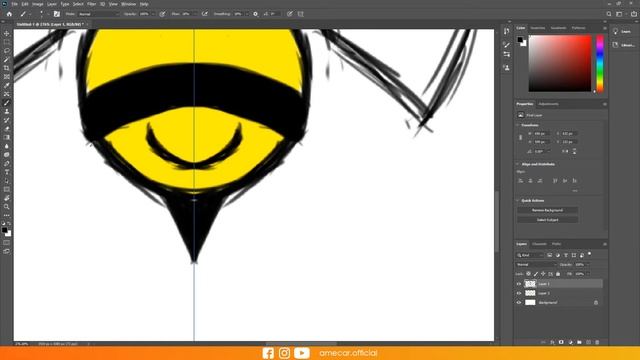Open the Learn panel
This screenshot has height=360, width=640.
click(x=622, y=31)
